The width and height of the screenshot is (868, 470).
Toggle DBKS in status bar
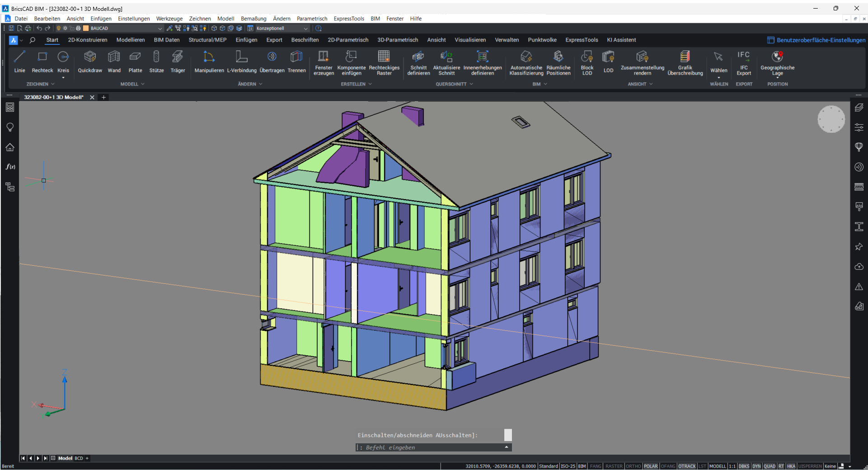coord(744,466)
